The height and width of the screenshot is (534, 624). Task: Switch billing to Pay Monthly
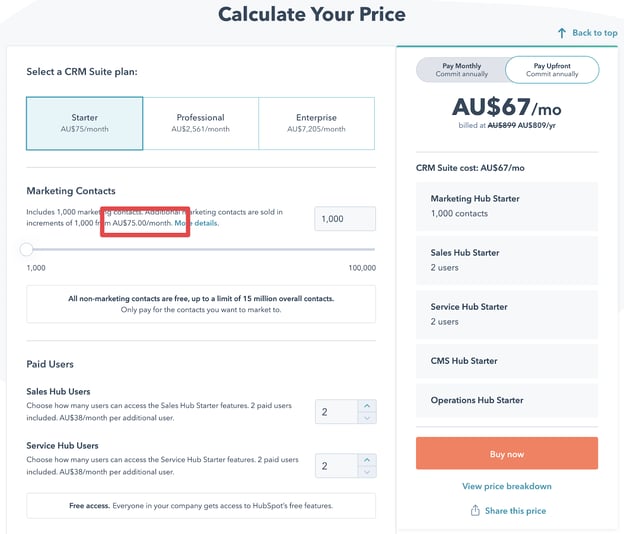(x=461, y=70)
